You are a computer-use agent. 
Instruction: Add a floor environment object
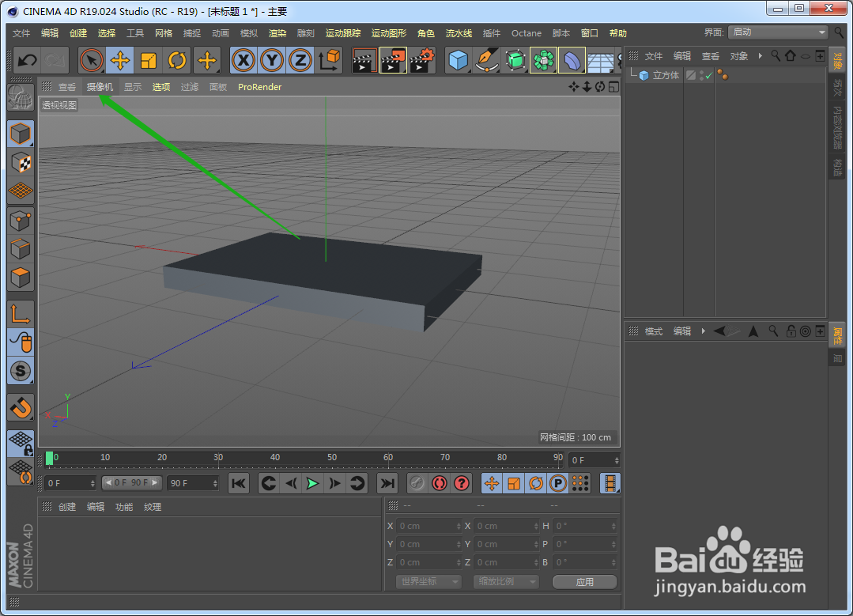pos(601,61)
